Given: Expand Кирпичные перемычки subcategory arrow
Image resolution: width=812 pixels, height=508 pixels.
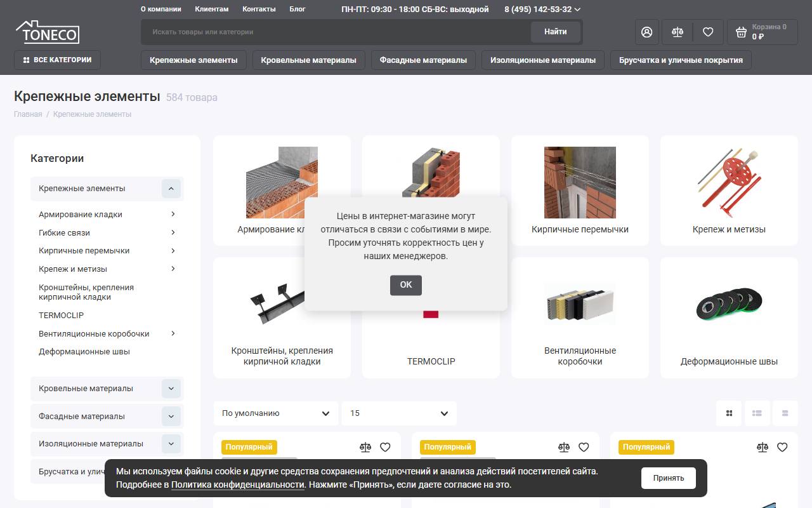Looking at the screenshot, I should (x=173, y=250).
